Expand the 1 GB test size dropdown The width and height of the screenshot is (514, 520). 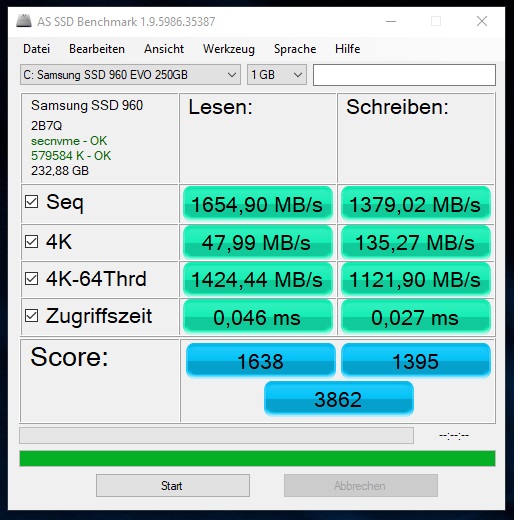pos(277,75)
